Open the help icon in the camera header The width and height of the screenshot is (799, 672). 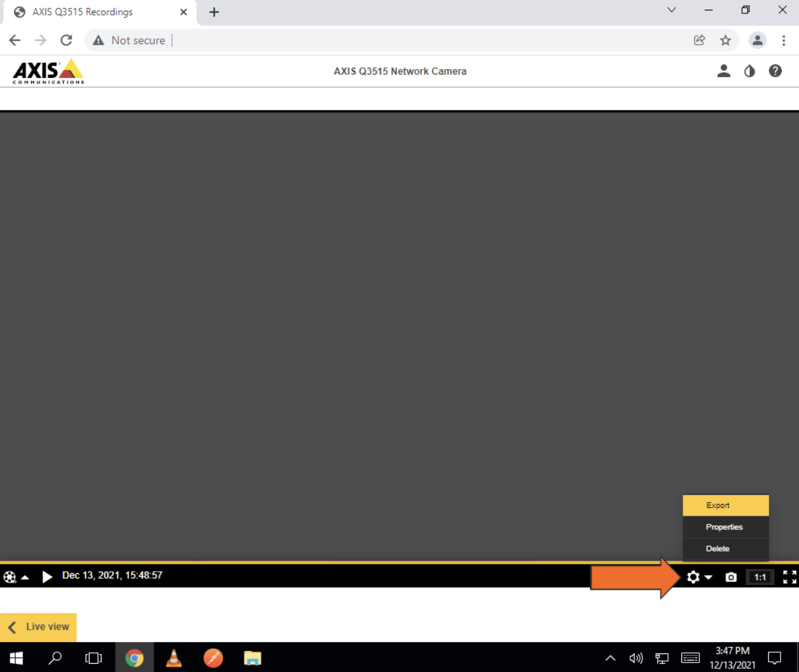click(x=775, y=71)
